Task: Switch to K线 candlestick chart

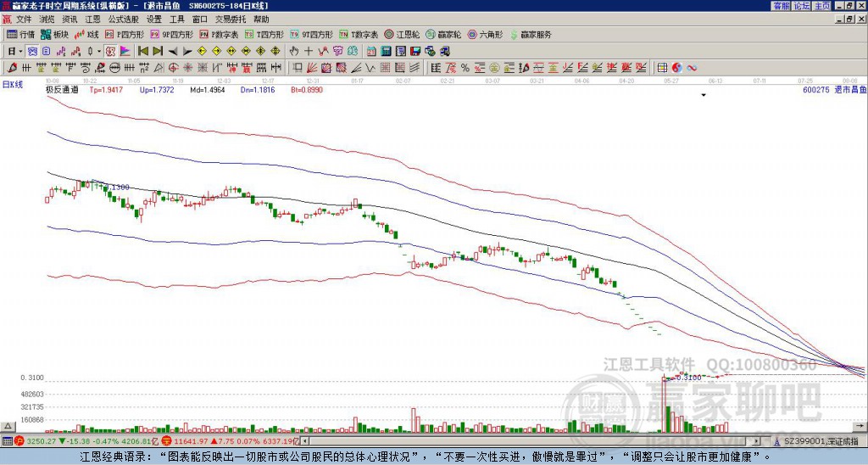Action: point(86,34)
